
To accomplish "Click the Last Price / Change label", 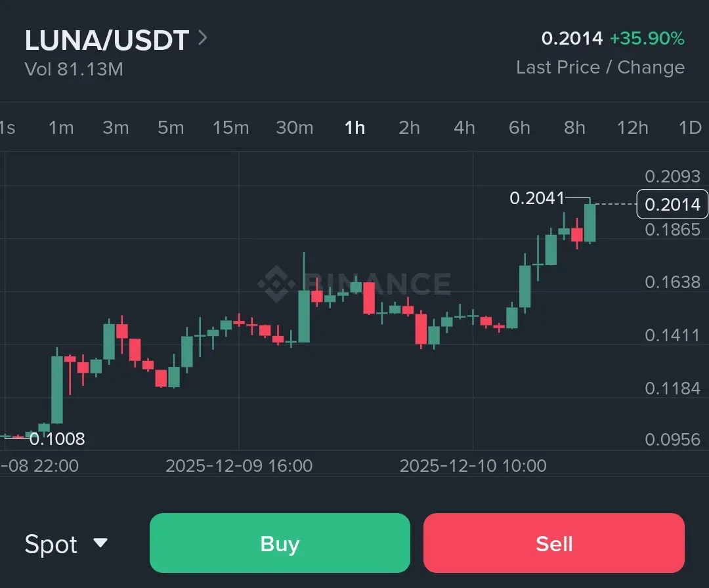I will [x=601, y=68].
